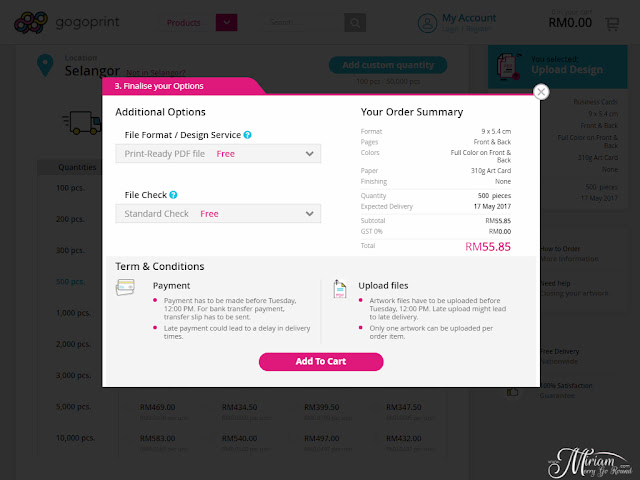640x480 pixels.
Task: Click the Search input field
Action: point(304,23)
